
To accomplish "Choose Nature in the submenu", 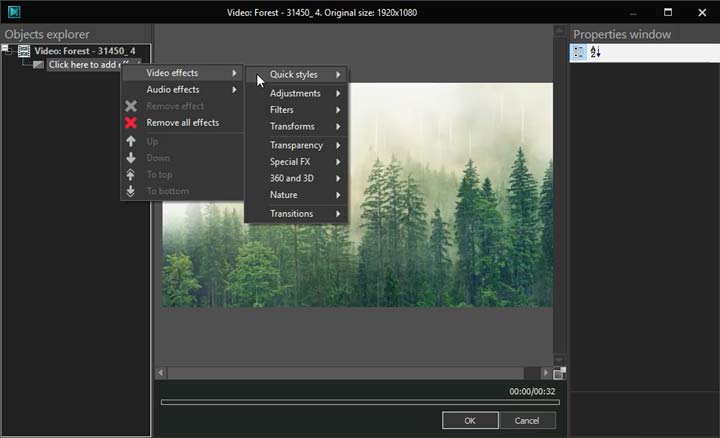I will 296,195.
